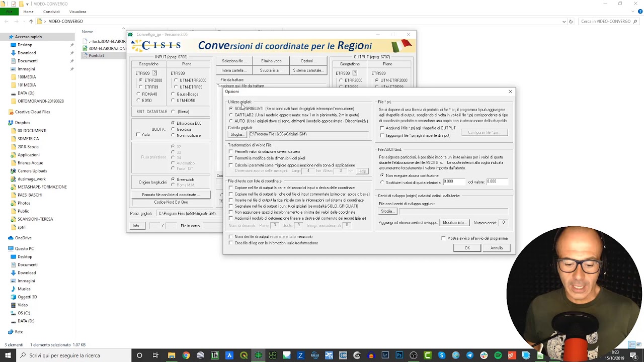Image resolution: width=644 pixels, height=362 pixels.
Task: Check Nomi dei file di output tutto minuscolo
Action: pos(231,236)
